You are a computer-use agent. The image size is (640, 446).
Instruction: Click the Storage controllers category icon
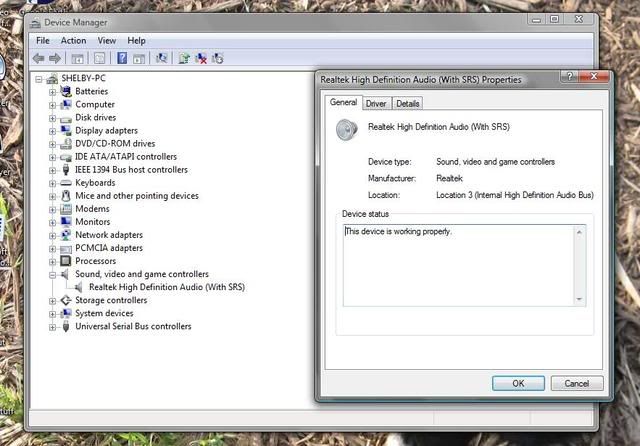pos(66,300)
